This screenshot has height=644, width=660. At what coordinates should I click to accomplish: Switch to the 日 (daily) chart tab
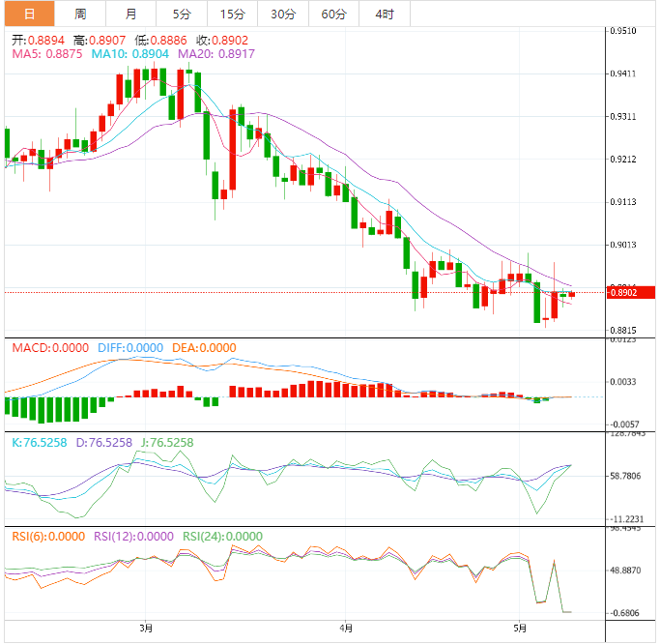pos(28,14)
